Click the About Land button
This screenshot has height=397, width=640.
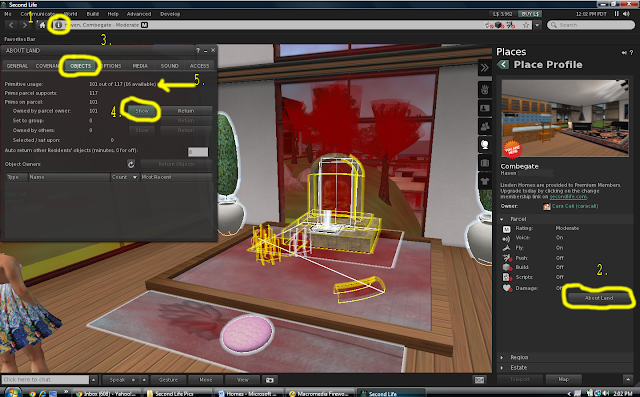(x=598, y=298)
